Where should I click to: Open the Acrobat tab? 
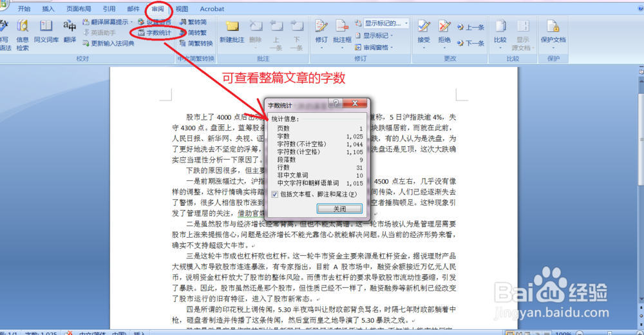[x=212, y=8]
